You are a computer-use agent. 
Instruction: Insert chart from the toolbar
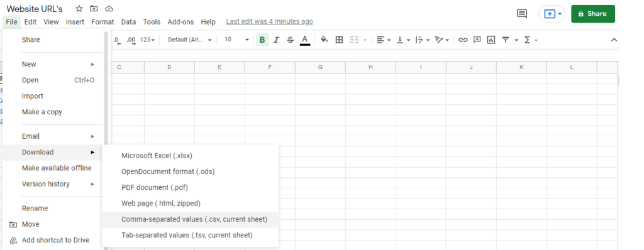[x=491, y=40]
